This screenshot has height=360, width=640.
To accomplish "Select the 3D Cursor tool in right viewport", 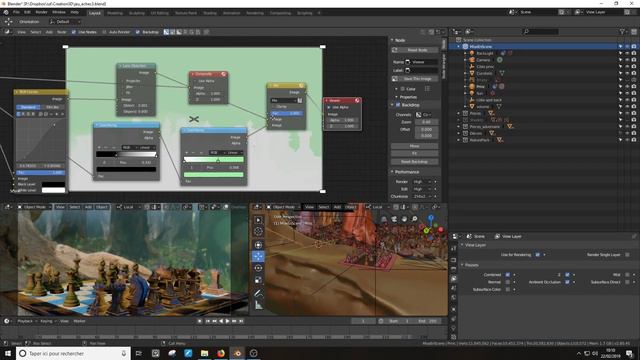I will (258, 231).
